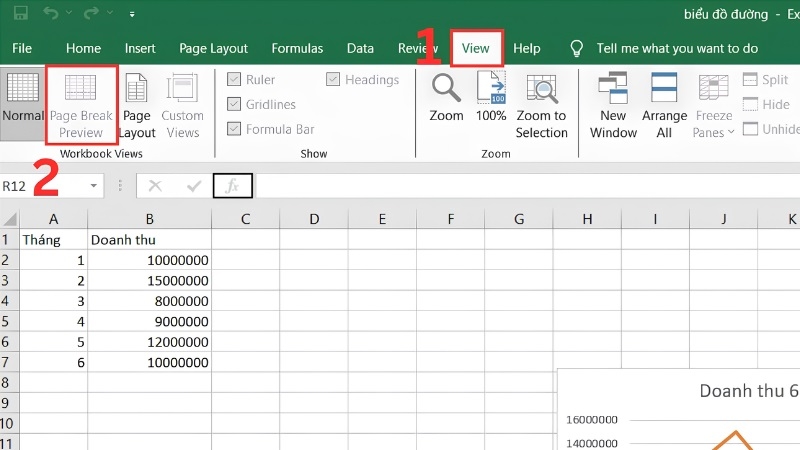800x450 pixels.
Task: Open the Zoom magnifier dialog
Action: click(446, 98)
